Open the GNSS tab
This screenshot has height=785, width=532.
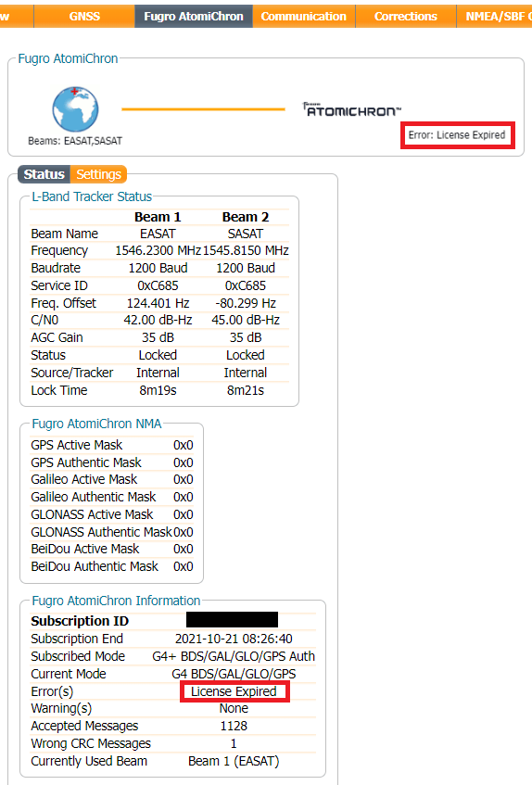84,16
